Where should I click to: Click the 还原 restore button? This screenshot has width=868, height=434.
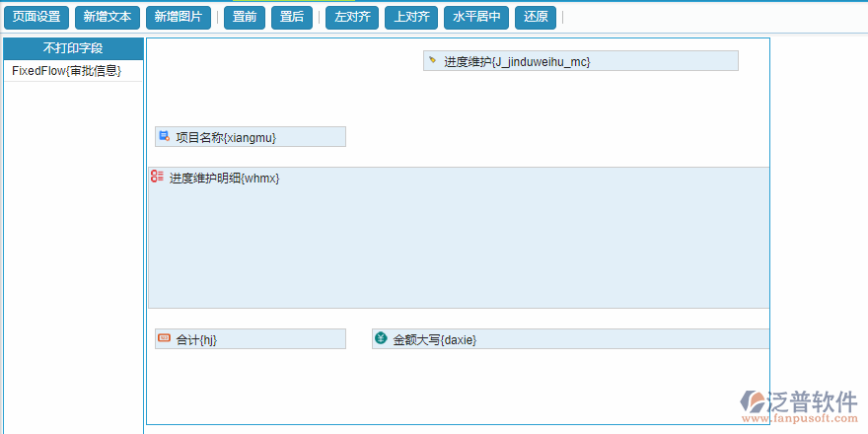(x=536, y=17)
